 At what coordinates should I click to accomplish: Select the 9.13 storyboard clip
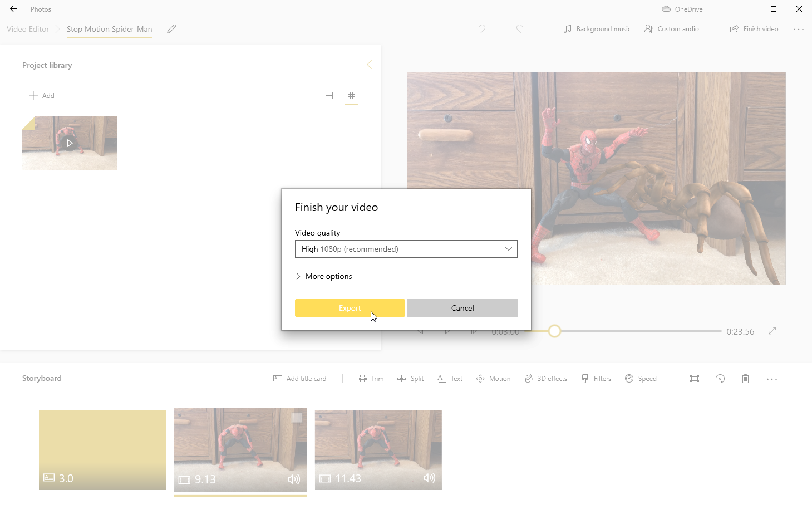tap(240, 451)
